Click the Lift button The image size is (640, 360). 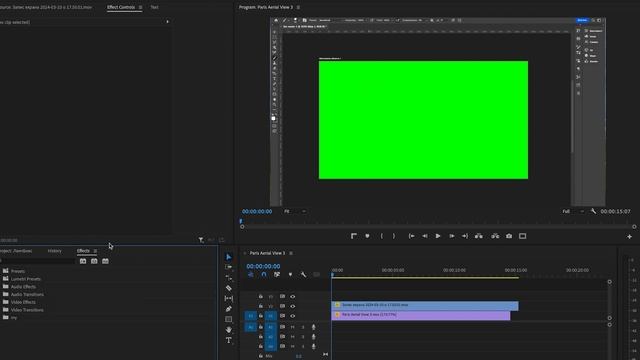(479, 236)
